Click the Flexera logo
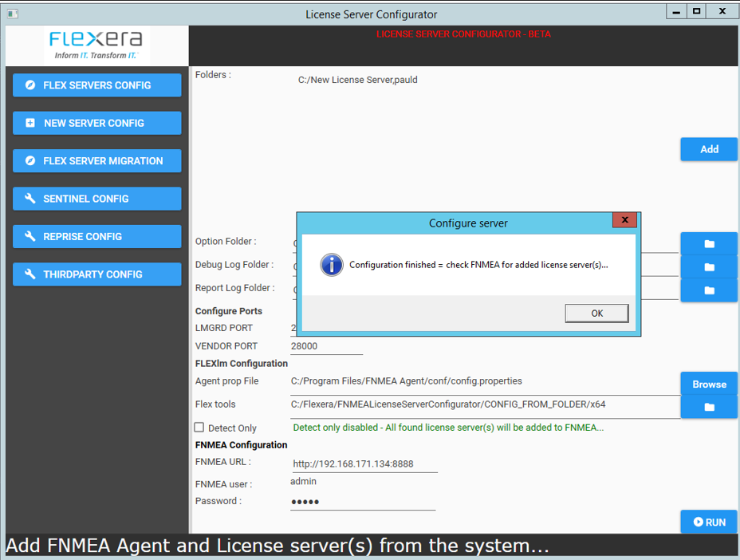This screenshot has height=560, width=740. pyautogui.click(x=96, y=45)
